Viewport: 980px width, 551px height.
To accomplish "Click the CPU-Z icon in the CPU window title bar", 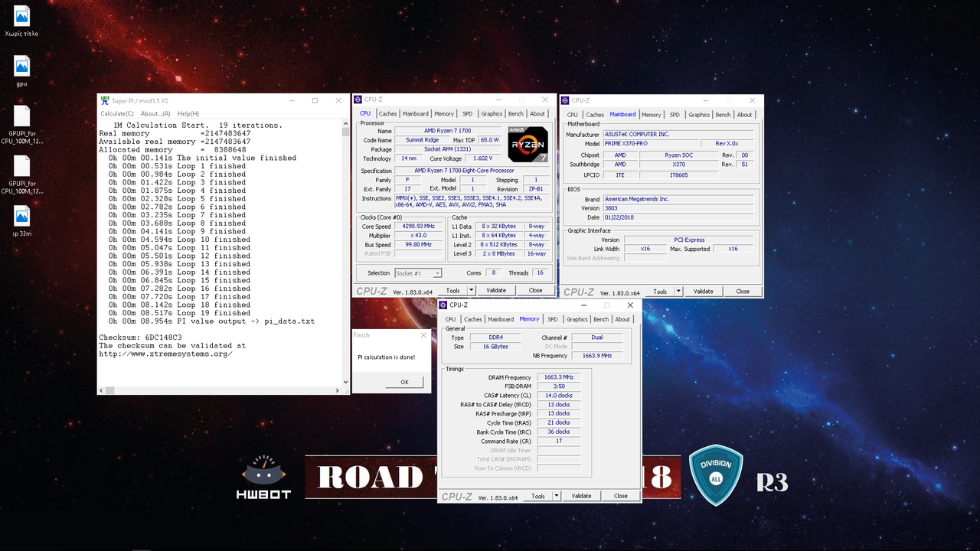I will (x=358, y=99).
